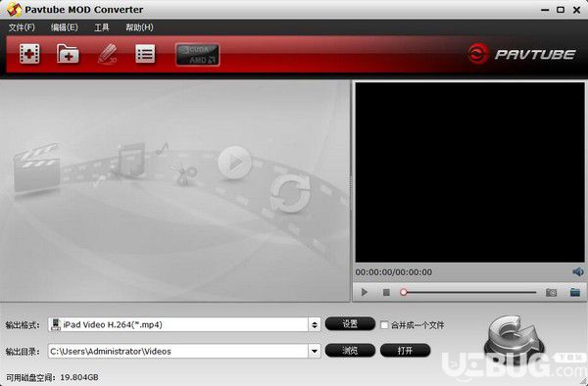Open the snapshot folder icon
The image size is (588, 386).
(x=575, y=292)
